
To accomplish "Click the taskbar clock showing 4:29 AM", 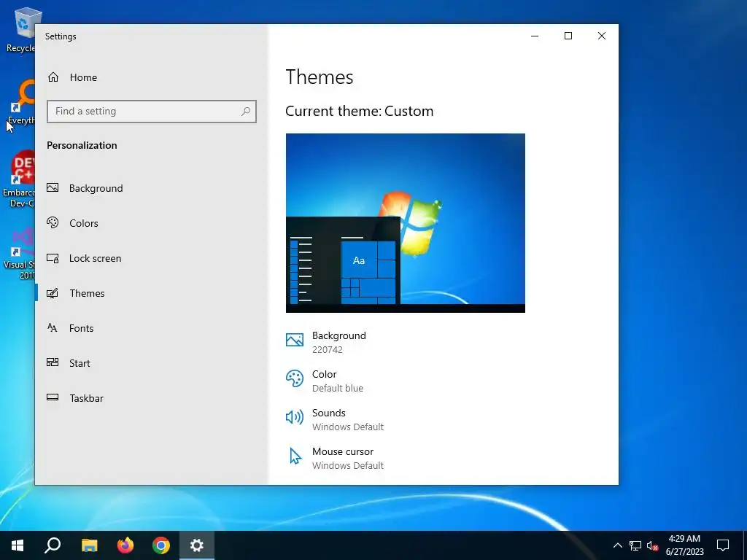I will pos(684,545).
